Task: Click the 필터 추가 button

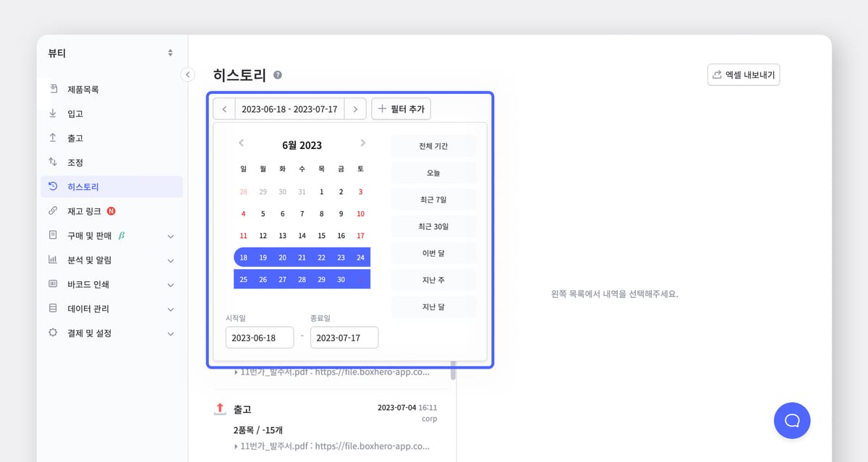Action: 401,108
